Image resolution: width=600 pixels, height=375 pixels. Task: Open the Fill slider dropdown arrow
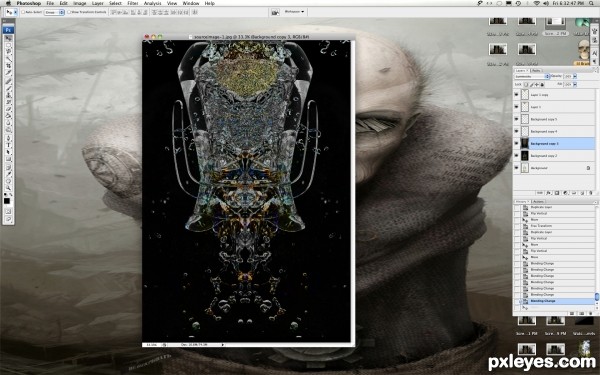pyautogui.click(x=575, y=84)
